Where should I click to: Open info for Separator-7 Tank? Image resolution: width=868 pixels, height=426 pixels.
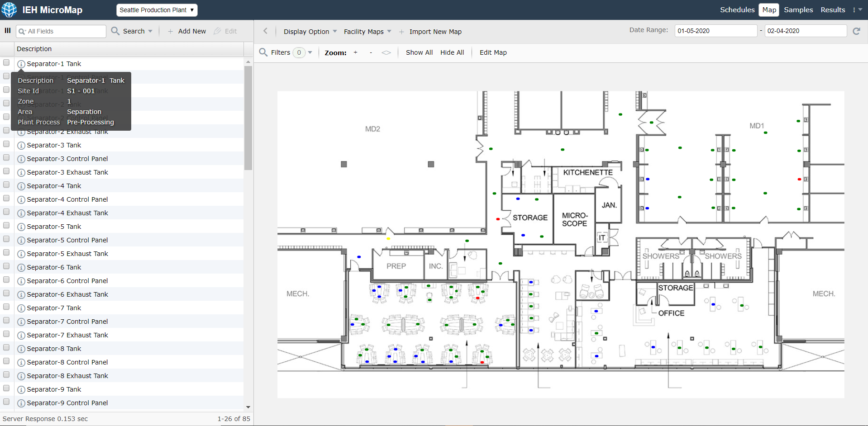pyautogui.click(x=21, y=308)
